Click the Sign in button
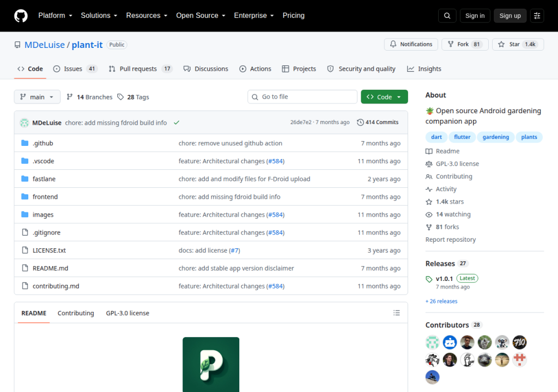Screen dimensions: 558x392 tap(475, 16)
